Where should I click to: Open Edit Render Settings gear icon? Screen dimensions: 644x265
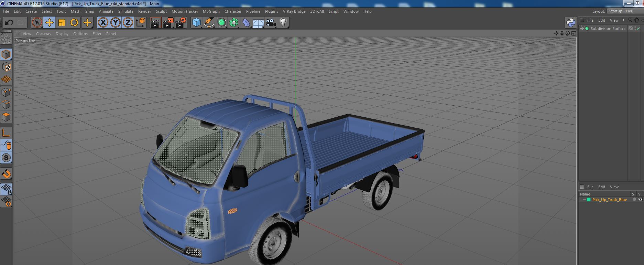point(181,23)
